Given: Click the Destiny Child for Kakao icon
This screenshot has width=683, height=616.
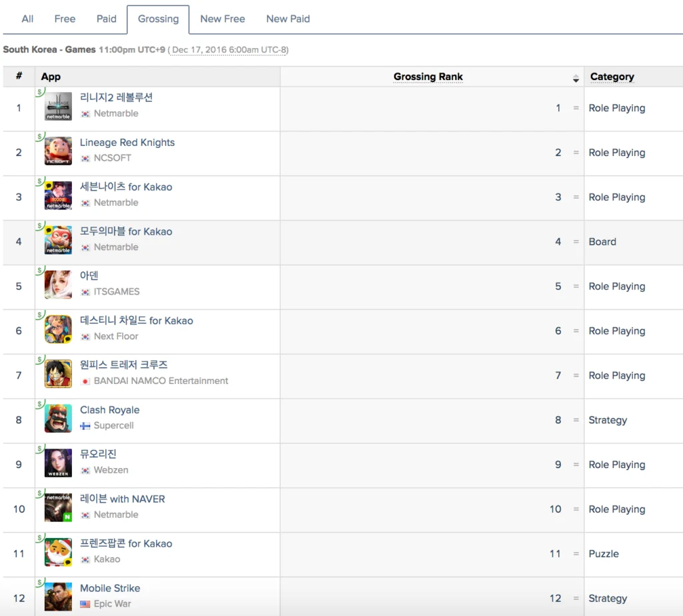Looking at the screenshot, I should [x=58, y=330].
